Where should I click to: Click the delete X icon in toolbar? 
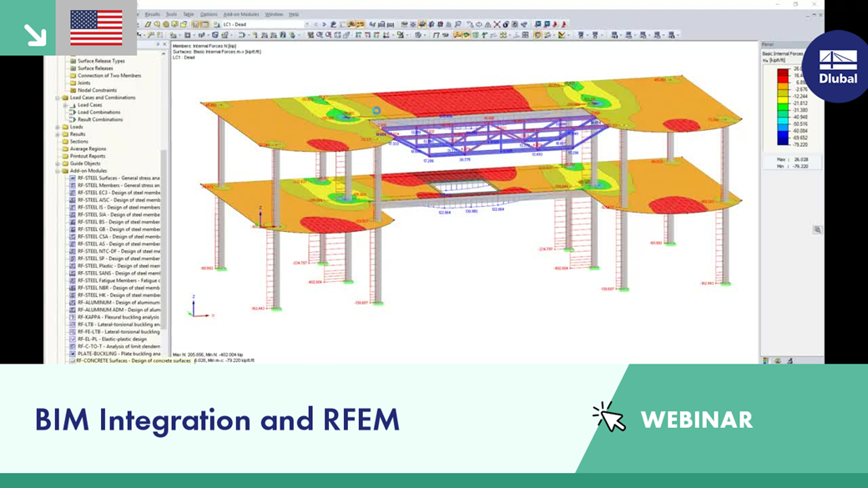click(497, 24)
